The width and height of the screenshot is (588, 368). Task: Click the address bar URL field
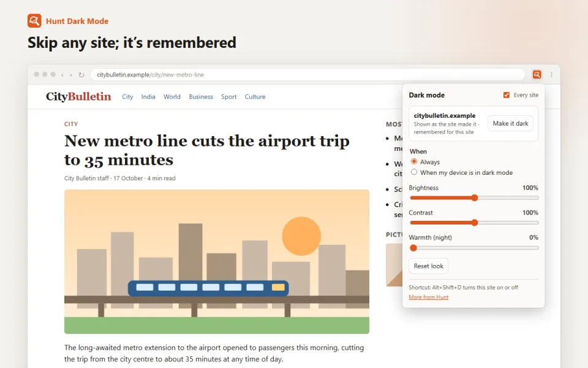pos(307,75)
